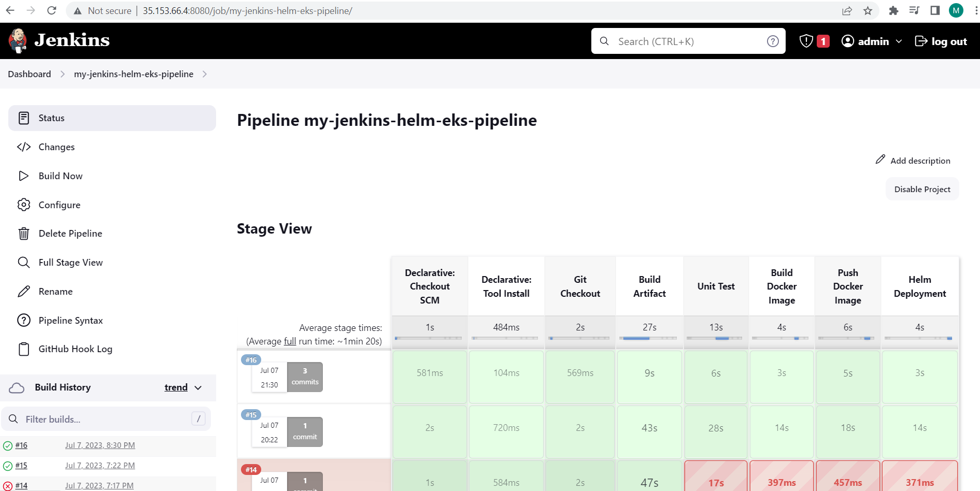Open the browser side panel icon
Screen dimensions: 980x491
935,10
